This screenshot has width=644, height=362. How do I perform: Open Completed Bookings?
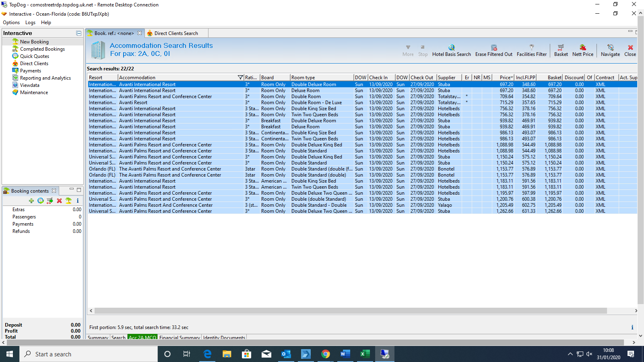pyautogui.click(x=42, y=49)
